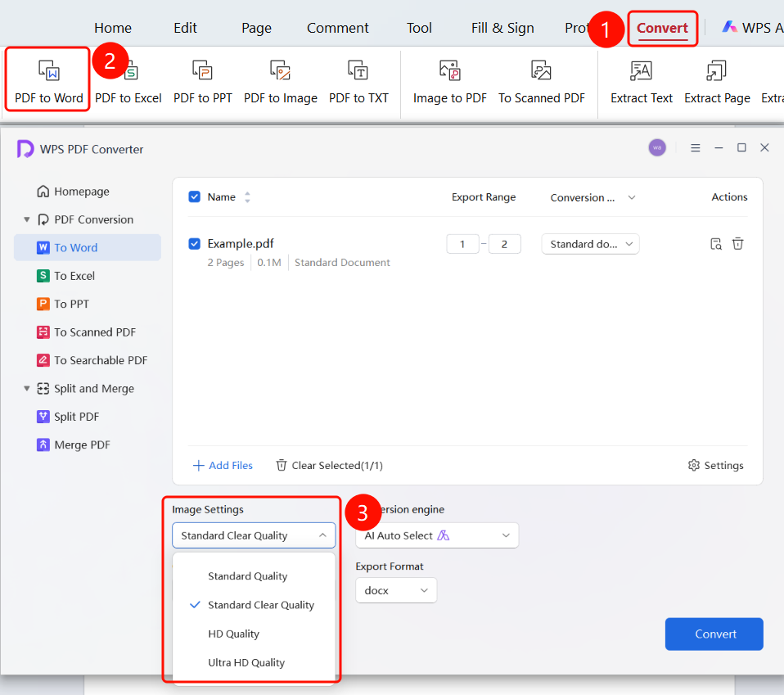Collapse the PDF Conversion tree group
Viewport: 784px width, 695px height.
(x=27, y=219)
